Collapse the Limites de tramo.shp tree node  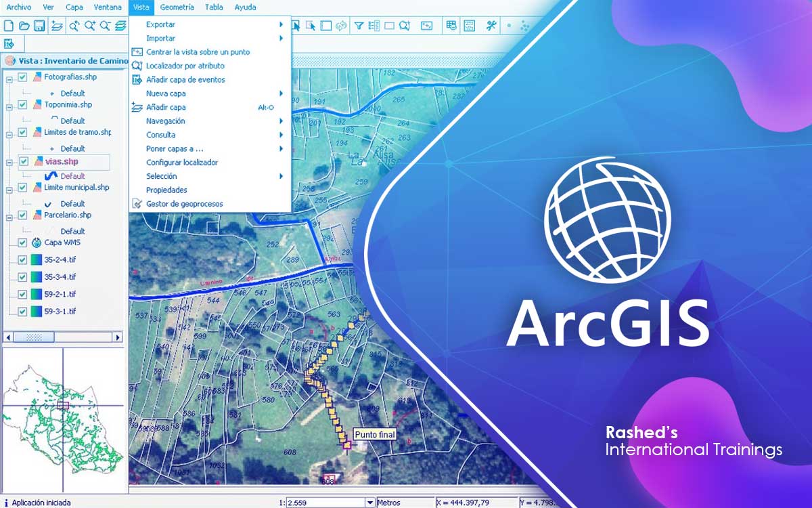[x=9, y=135]
